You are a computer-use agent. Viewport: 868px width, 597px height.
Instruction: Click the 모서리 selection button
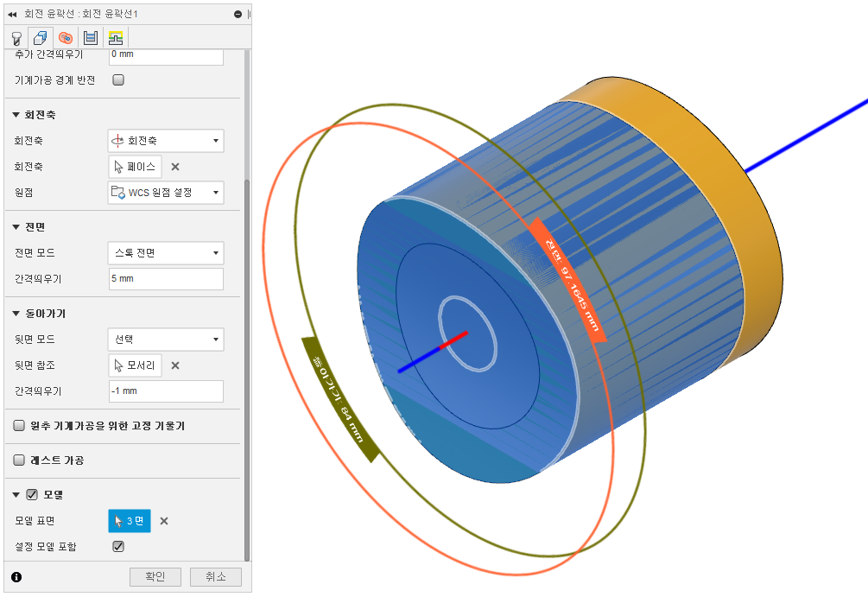135,365
